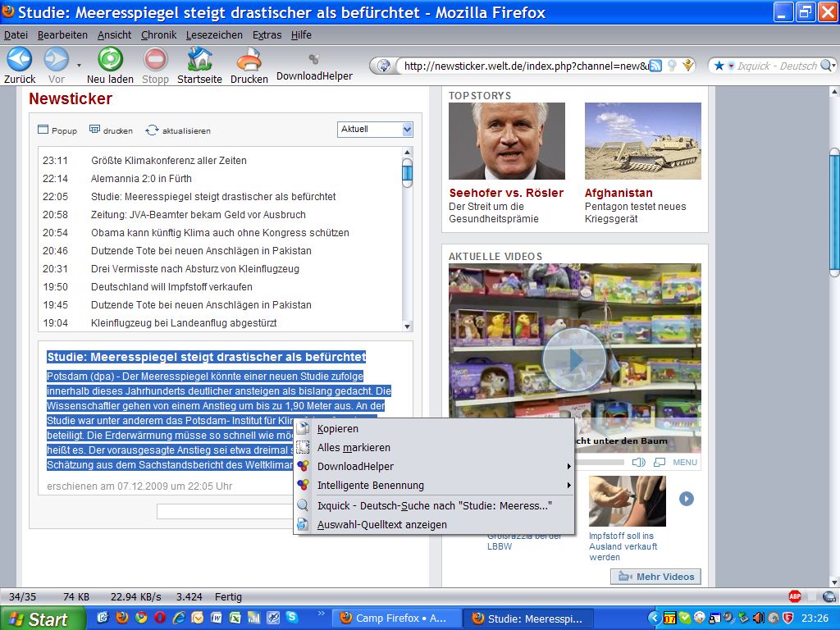Expand hidden tray icons arrow

(654, 619)
